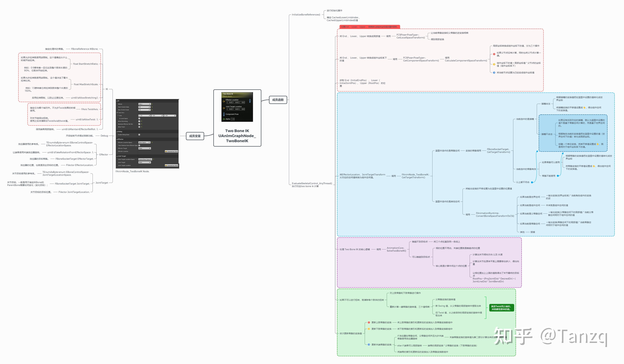Click the Start Stretch Ratio value field

[145, 107]
